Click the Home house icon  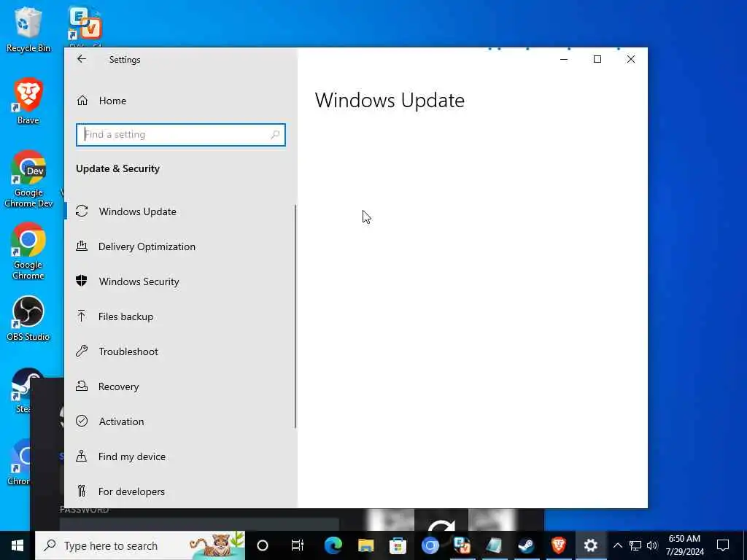coord(82,101)
